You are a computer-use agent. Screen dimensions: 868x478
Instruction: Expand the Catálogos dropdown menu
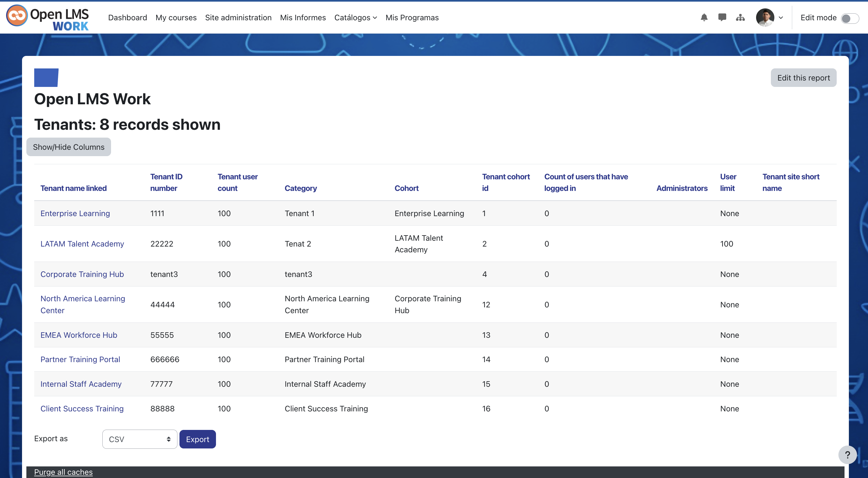click(x=355, y=17)
